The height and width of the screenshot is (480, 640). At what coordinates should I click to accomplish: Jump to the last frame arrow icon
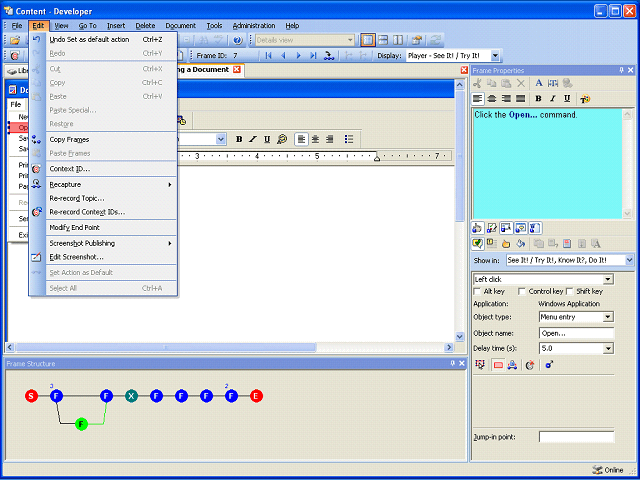313,56
